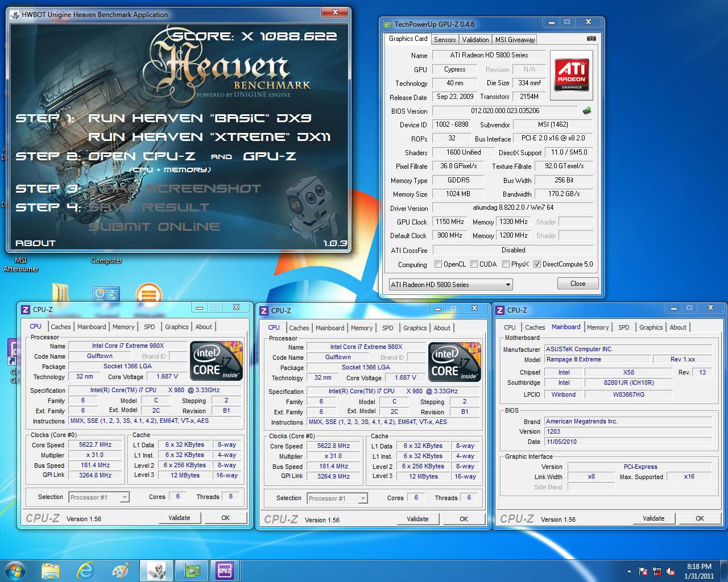Click the Memory Type GDDR5 value
Screen dimensions: 728x582
[458, 181]
